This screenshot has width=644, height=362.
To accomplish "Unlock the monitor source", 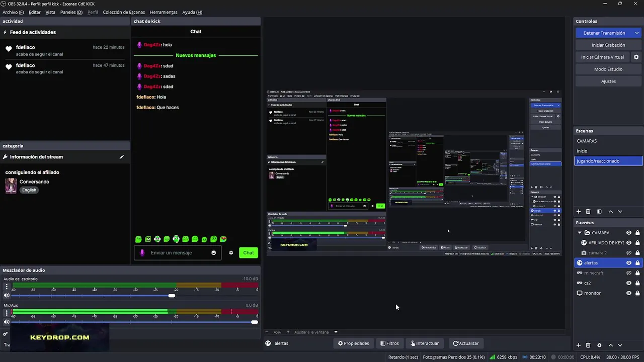I will click(637, 293).
